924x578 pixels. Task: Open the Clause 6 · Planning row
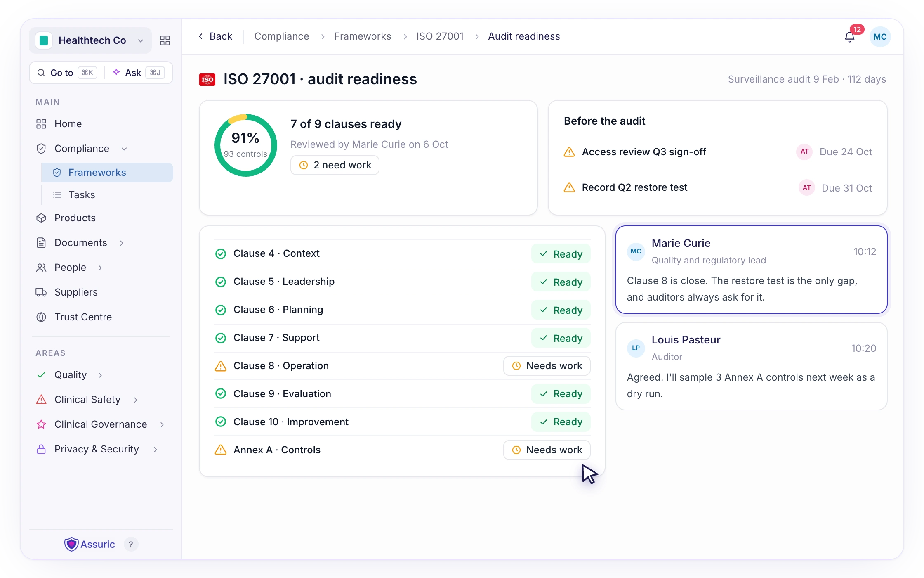(x=402, y=310)
